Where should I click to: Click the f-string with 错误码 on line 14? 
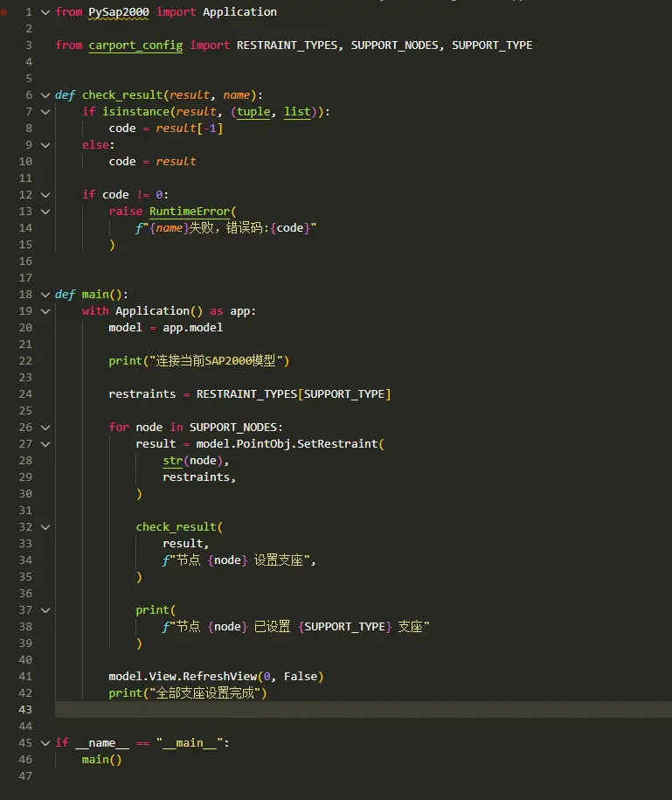pyautogui.click(x=225, y=228)
